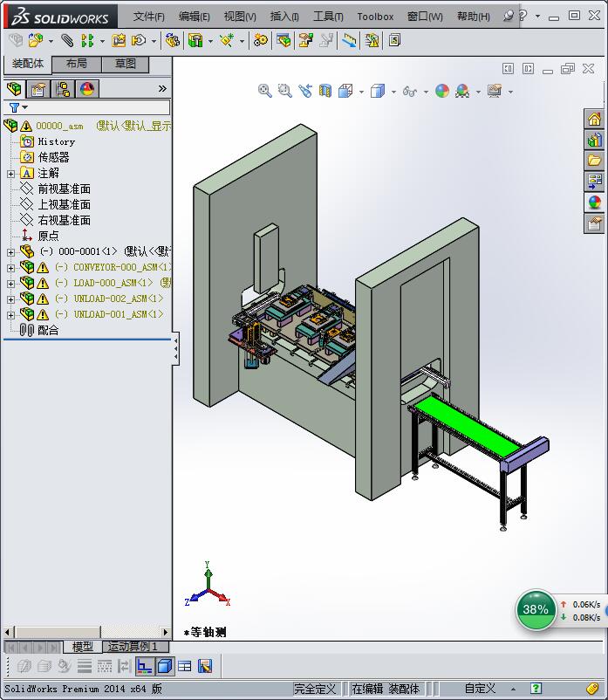Open the Assembly Features tool
Viewport: 608px width, 700px height.
coord(195,41)
